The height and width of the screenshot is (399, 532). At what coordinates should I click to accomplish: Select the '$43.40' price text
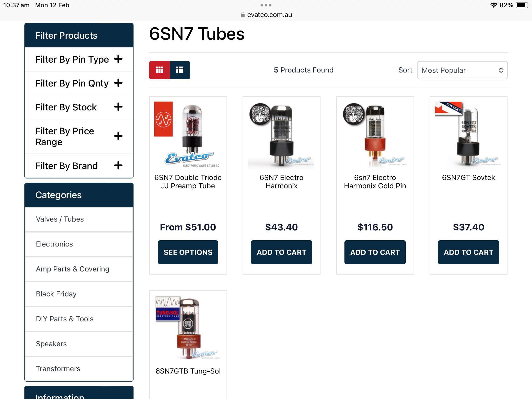point(282,227)
